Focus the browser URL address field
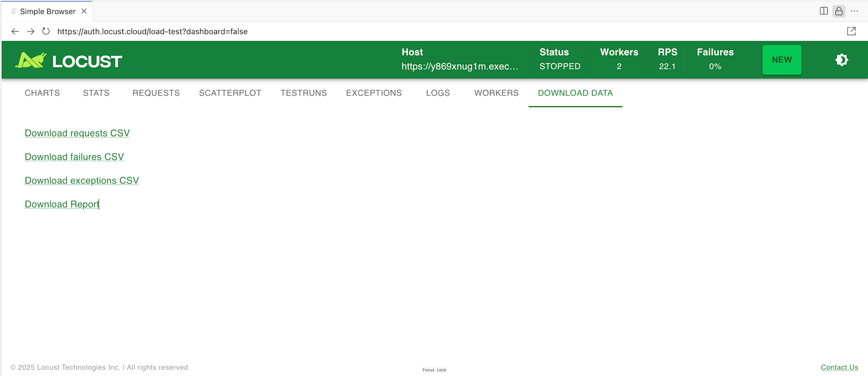 [x=152, y=32]
